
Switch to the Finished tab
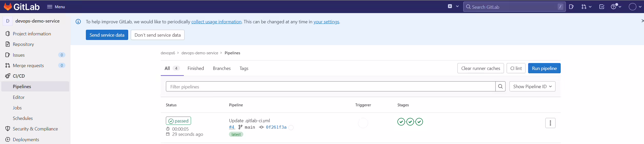coord(196,68)
